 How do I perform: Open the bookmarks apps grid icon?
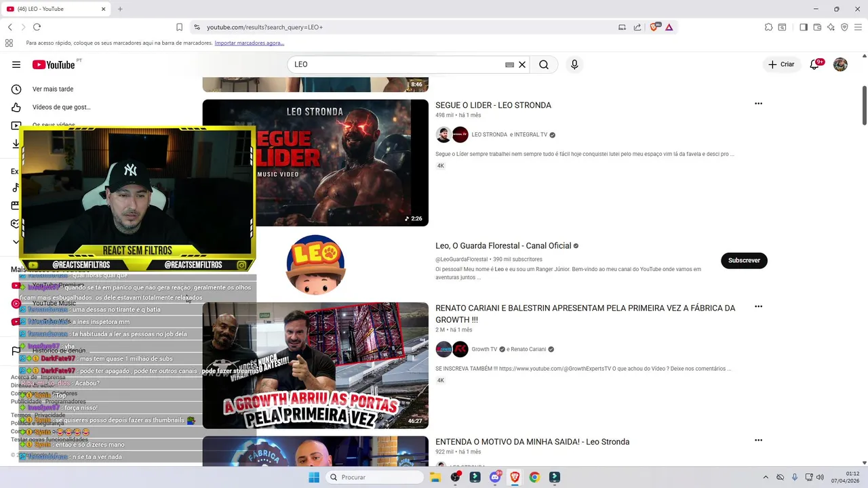pyautogui.click(x=9, y=43)
